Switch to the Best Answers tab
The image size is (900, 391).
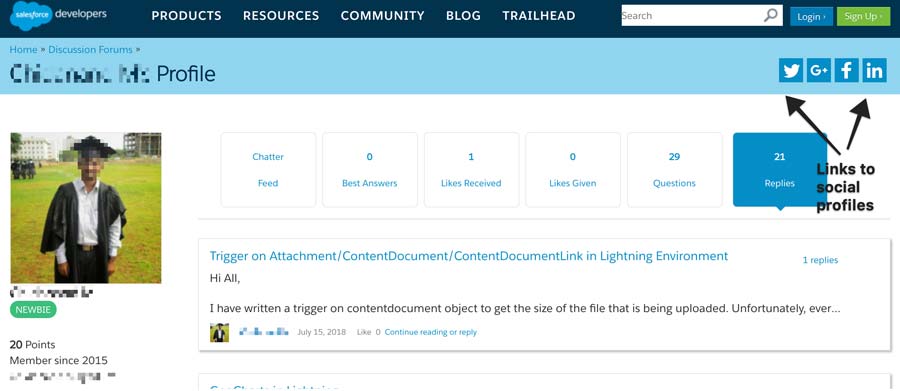370,170
